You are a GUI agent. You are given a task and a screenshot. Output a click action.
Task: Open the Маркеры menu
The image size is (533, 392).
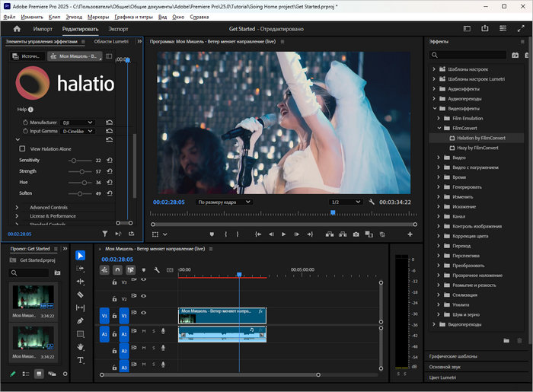pos(98,17)
